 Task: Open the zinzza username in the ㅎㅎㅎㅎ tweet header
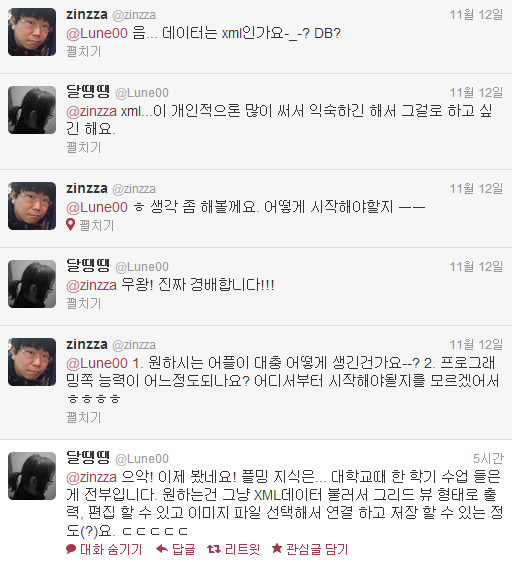[x=87, y=344]
